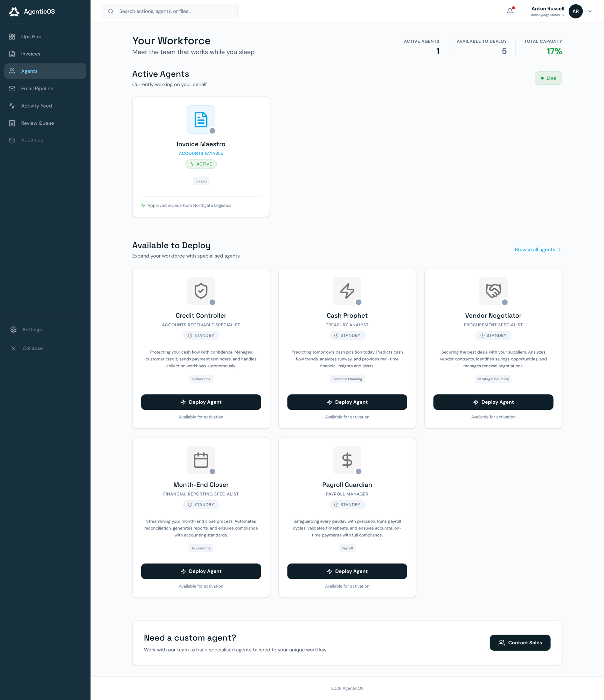Deploy the Month-End Closer agent
Screen dimensions: 604x700
(x=201, y=571)
